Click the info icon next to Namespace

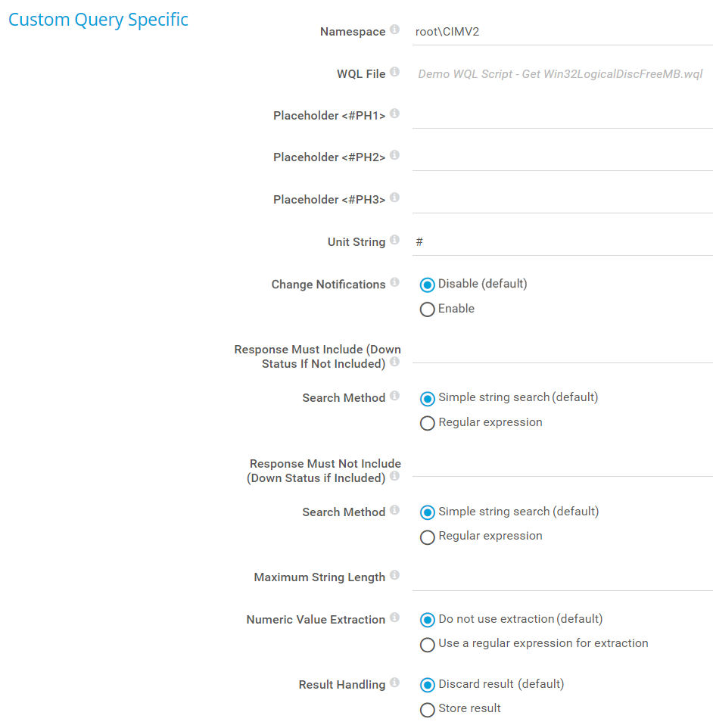(394, 30)
